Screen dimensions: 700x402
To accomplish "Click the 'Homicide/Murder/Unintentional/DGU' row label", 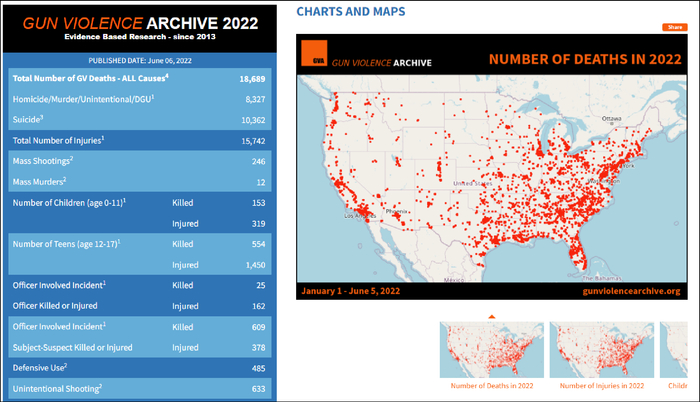I will pos(83,99).
